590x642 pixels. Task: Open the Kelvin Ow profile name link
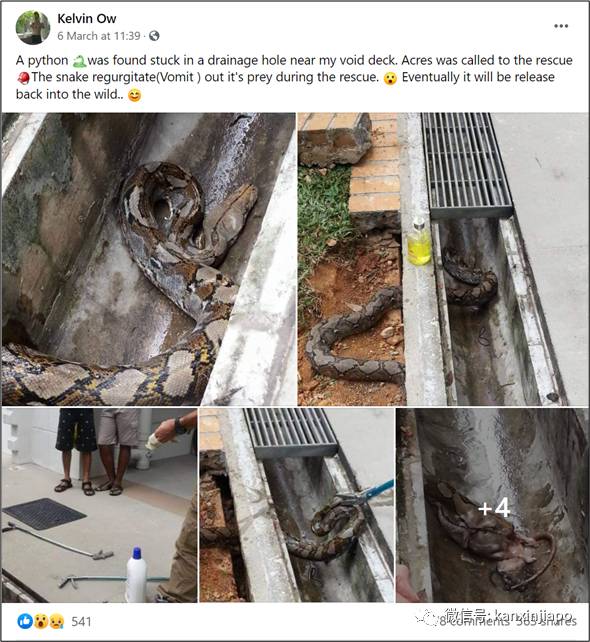click(x=86, y=18)
